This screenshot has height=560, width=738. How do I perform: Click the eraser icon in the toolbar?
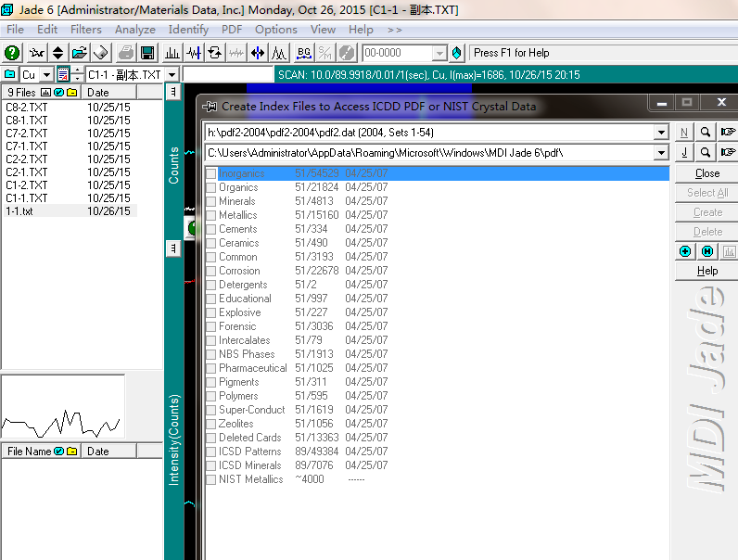click(x=101, y=53)
